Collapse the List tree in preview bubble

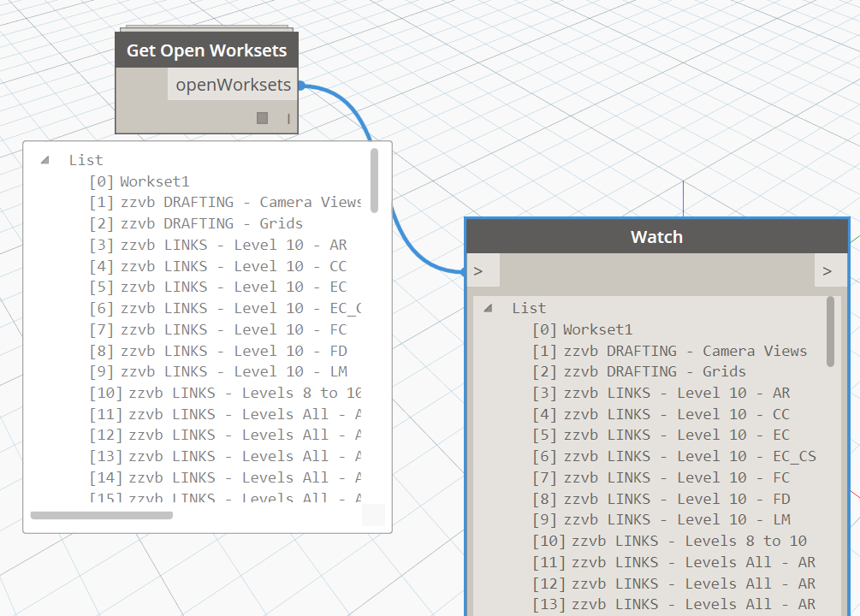click(x=44, y=160)
